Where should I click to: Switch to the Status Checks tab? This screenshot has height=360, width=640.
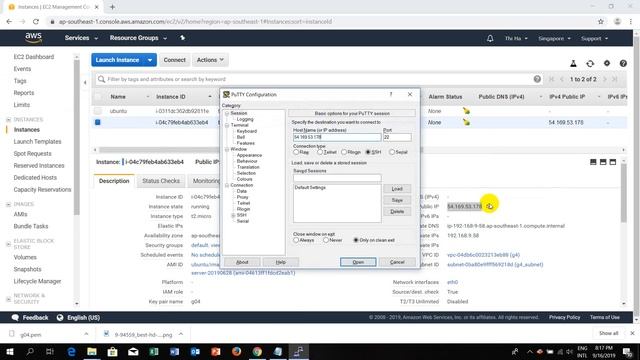(x=161, y=181)
